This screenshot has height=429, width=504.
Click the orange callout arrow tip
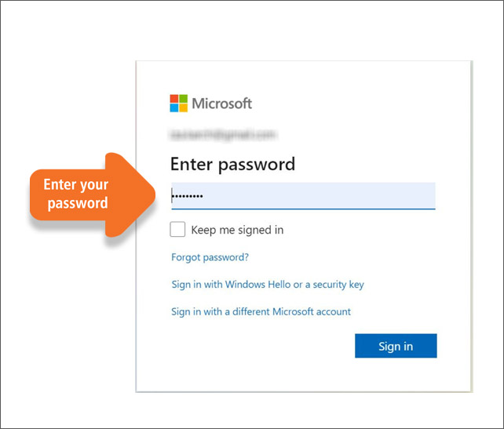(x=151, y=195)
